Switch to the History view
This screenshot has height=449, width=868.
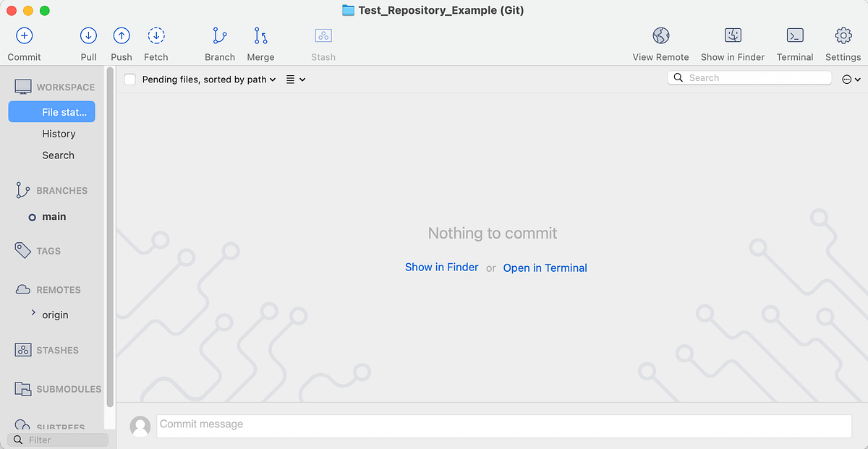59,134
